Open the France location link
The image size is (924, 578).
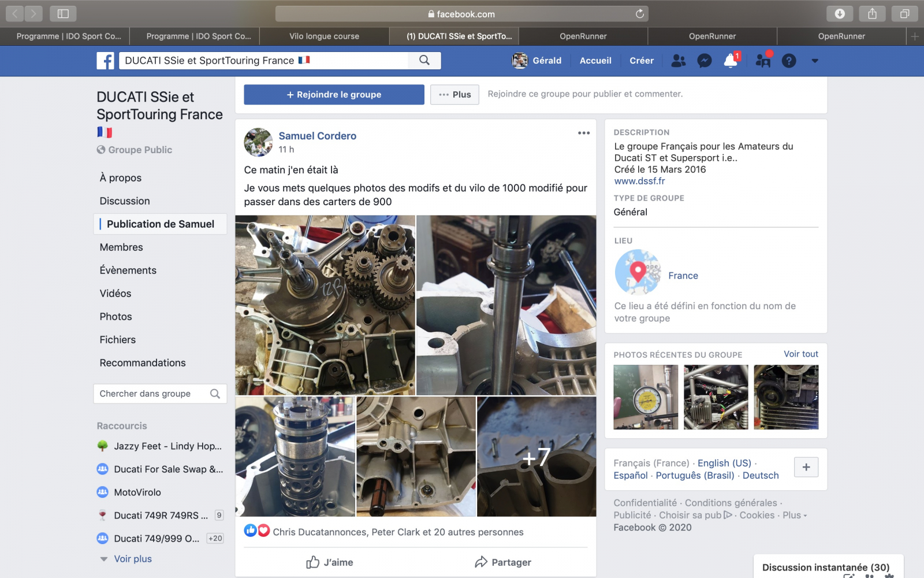click(x=683, y=276)
